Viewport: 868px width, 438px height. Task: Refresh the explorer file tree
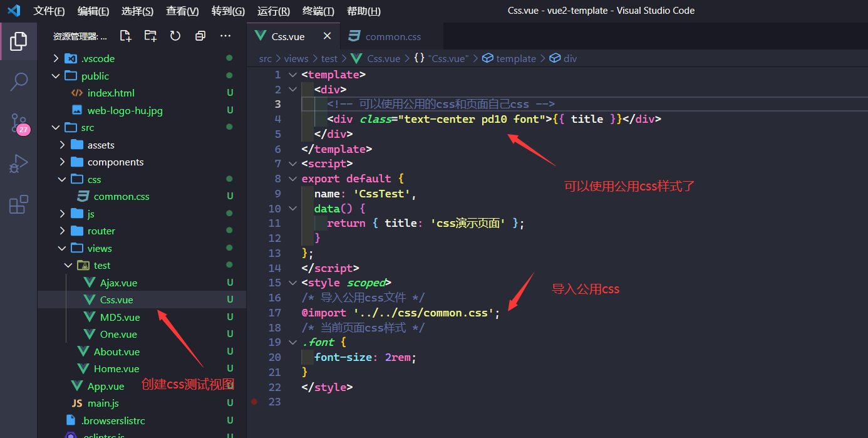click(175, 36)
